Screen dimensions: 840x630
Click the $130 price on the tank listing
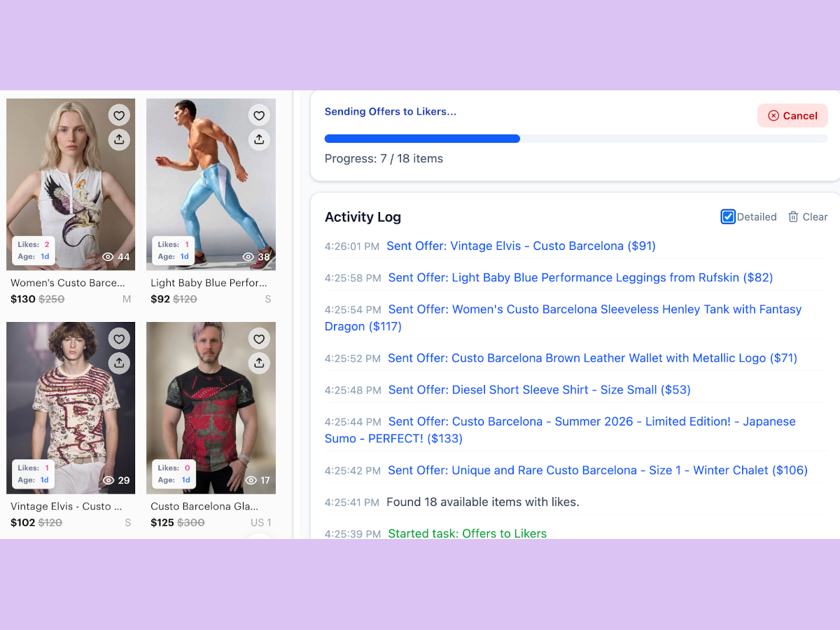22,299
